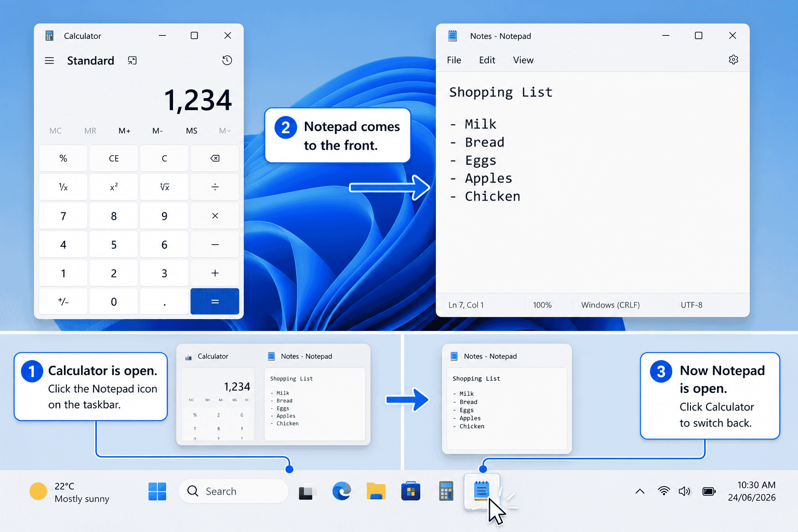Toggle the plus/minus sign button

pyautogui.click(x=63, y=301)
